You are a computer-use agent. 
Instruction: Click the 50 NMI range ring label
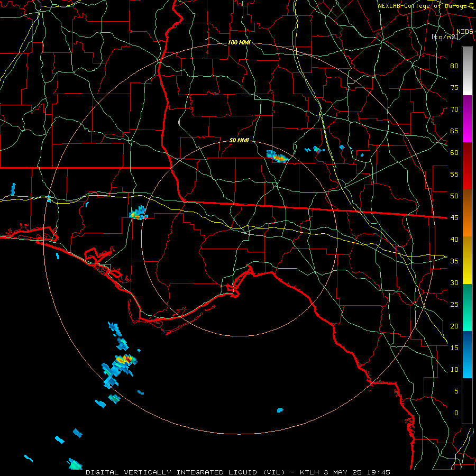click(x=239, y=140)
